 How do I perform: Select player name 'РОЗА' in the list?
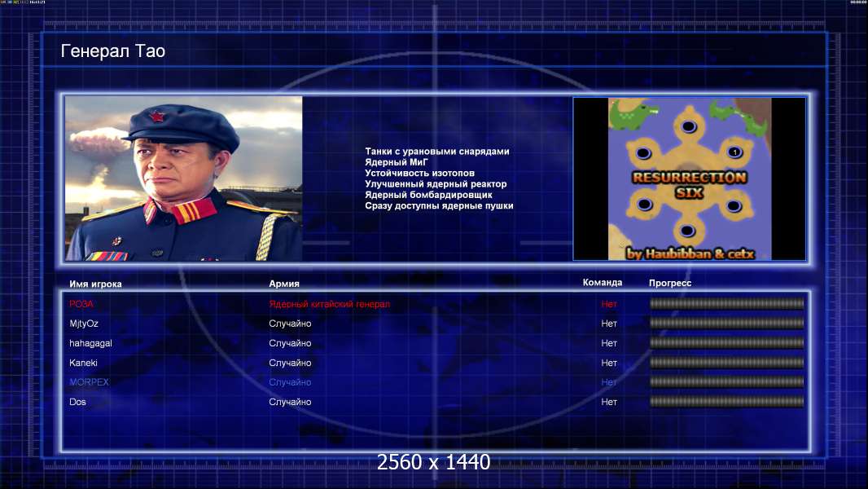(81, 304)
